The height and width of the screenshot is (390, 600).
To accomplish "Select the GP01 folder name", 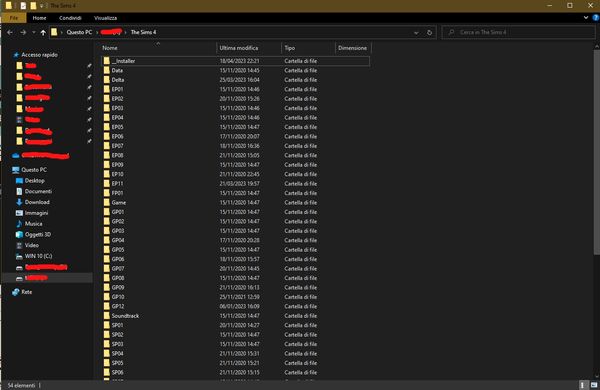I will 118,212.
